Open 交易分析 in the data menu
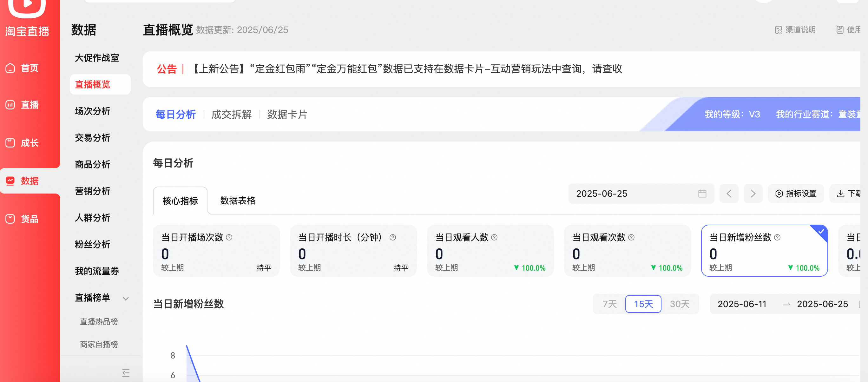Screen dimensions: 868x382 [93, 138]
